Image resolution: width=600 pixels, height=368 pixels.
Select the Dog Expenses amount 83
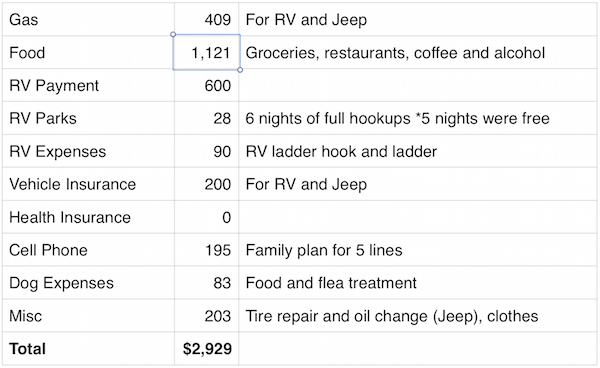point(207,283)
